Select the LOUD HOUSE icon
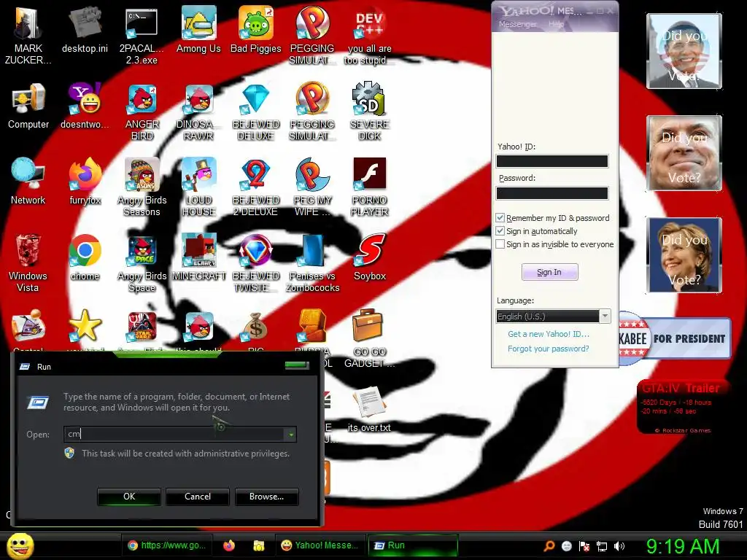747x560 pixels. pyautogui.click(x=198, y=187)
